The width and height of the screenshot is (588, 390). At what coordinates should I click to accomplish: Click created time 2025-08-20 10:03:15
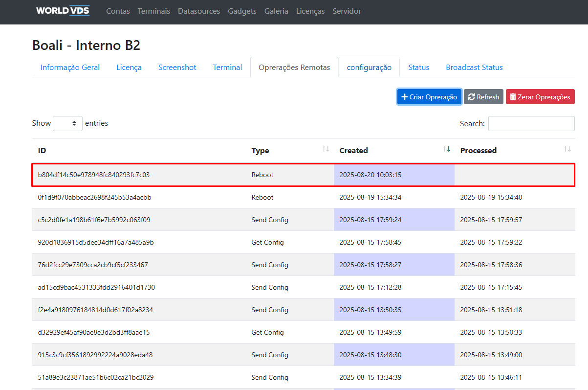tap(370, 175)
